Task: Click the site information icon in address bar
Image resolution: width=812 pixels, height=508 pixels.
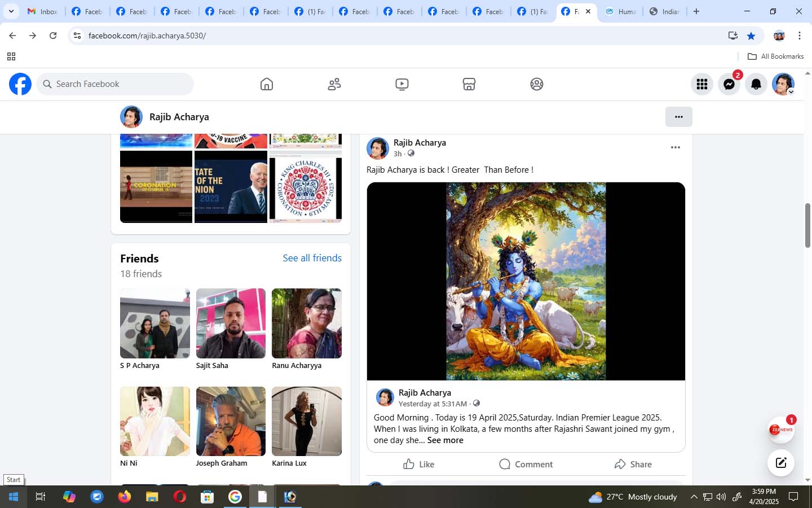Action: tap(77, 36)
